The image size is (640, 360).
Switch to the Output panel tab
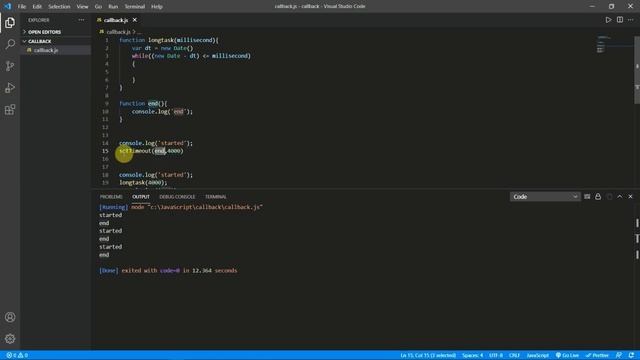point(141,197)
